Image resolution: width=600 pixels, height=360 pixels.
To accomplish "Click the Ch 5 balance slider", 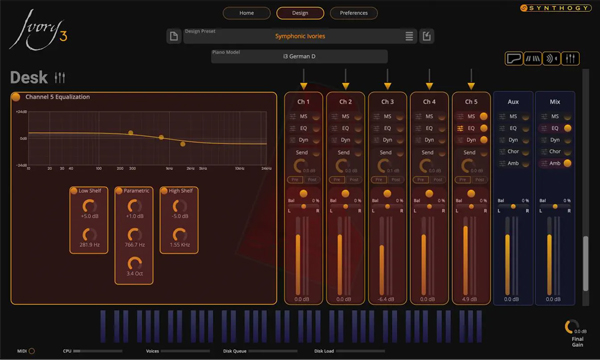I will coord(471,207).
